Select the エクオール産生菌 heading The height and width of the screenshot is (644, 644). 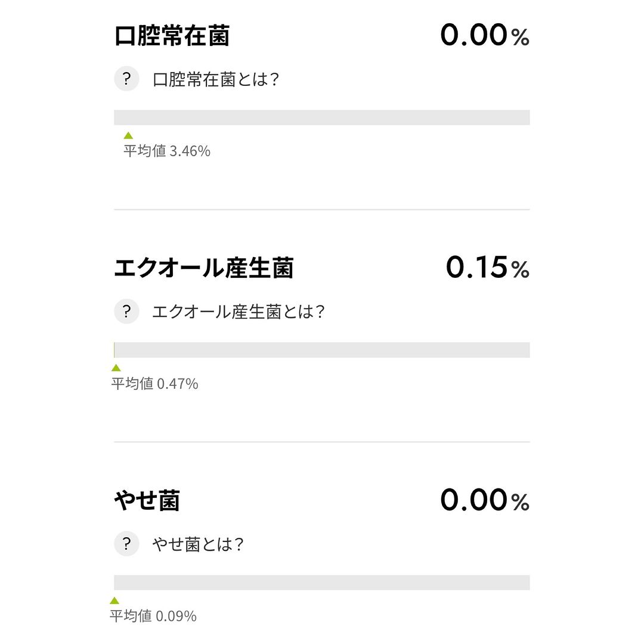pyautogui.click(x=204, y=268)
